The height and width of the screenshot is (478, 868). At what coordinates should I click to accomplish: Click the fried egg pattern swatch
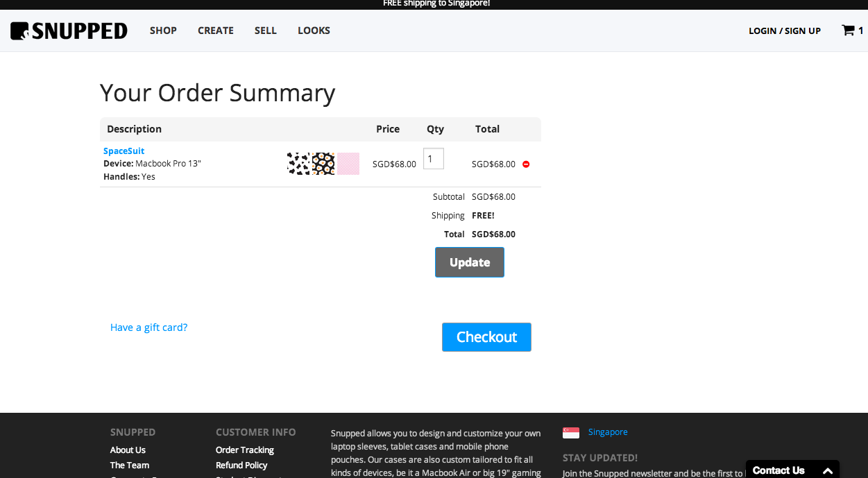click(323, 164)
